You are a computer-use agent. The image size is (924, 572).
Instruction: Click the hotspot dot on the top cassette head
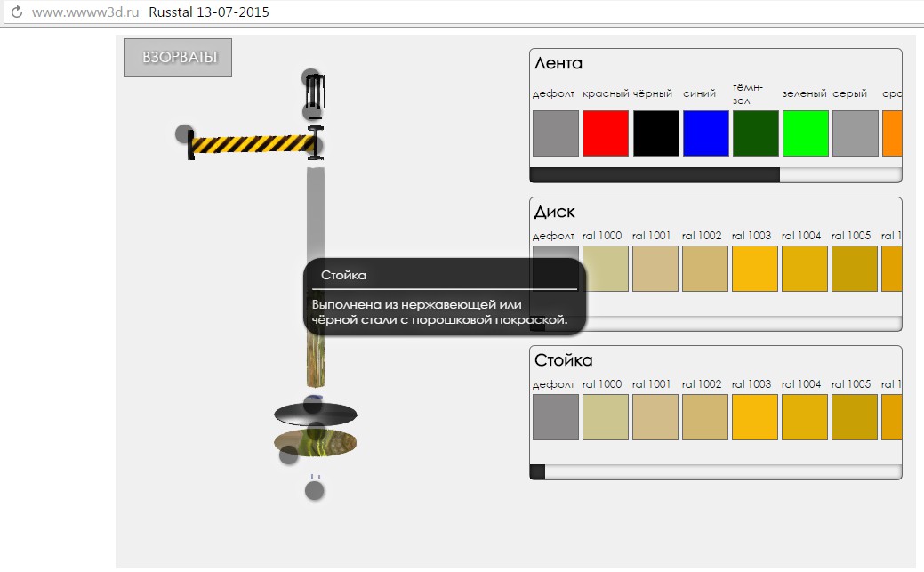pos(310,77)
